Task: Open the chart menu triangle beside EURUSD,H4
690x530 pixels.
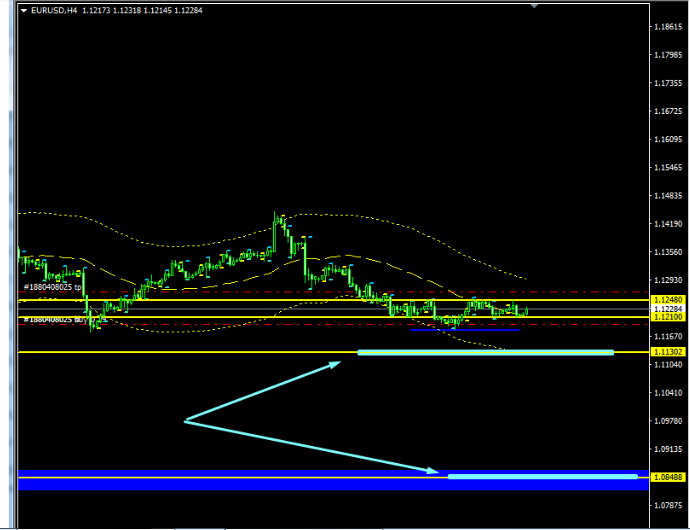Action: click(24, 10)
